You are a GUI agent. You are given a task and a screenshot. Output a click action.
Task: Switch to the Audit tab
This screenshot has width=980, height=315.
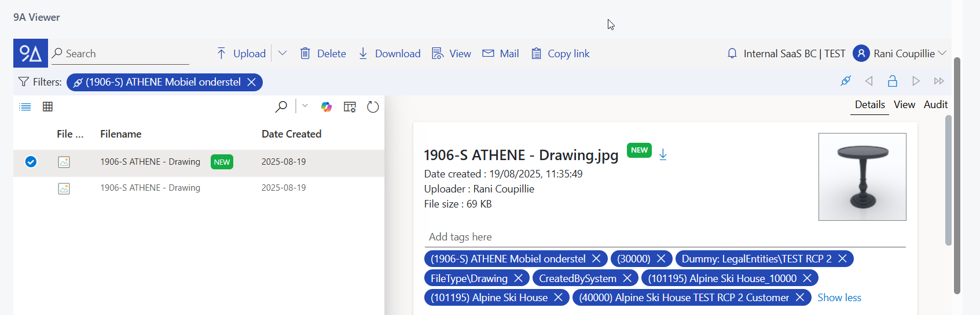point(935,105)
